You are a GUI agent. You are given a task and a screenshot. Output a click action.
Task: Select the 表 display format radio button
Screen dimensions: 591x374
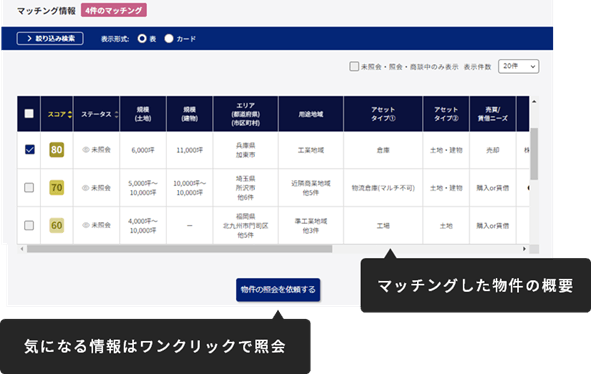pos(142,38)
